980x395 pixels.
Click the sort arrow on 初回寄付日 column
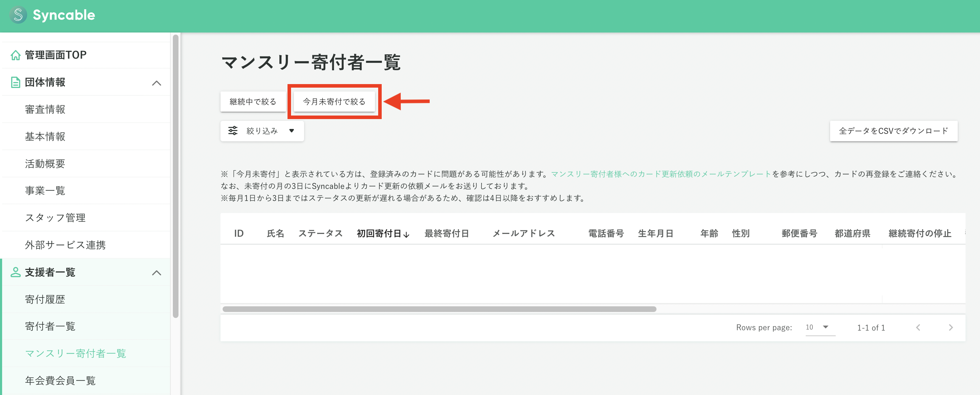click(407, 235)
